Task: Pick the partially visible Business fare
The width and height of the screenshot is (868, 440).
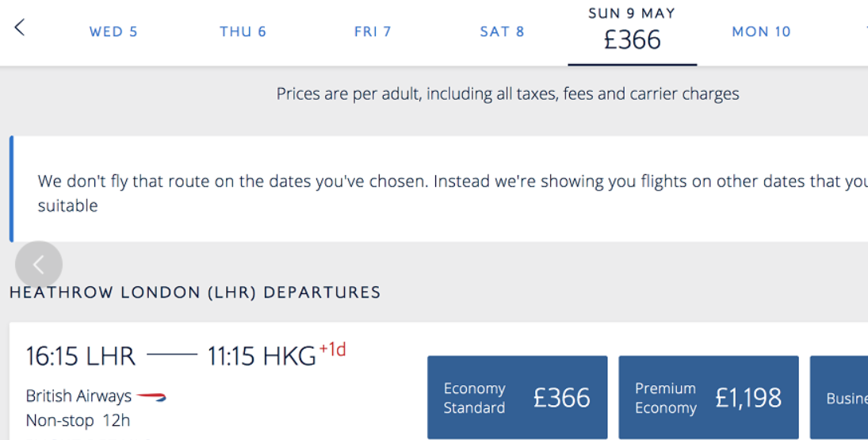Action: 839,397
